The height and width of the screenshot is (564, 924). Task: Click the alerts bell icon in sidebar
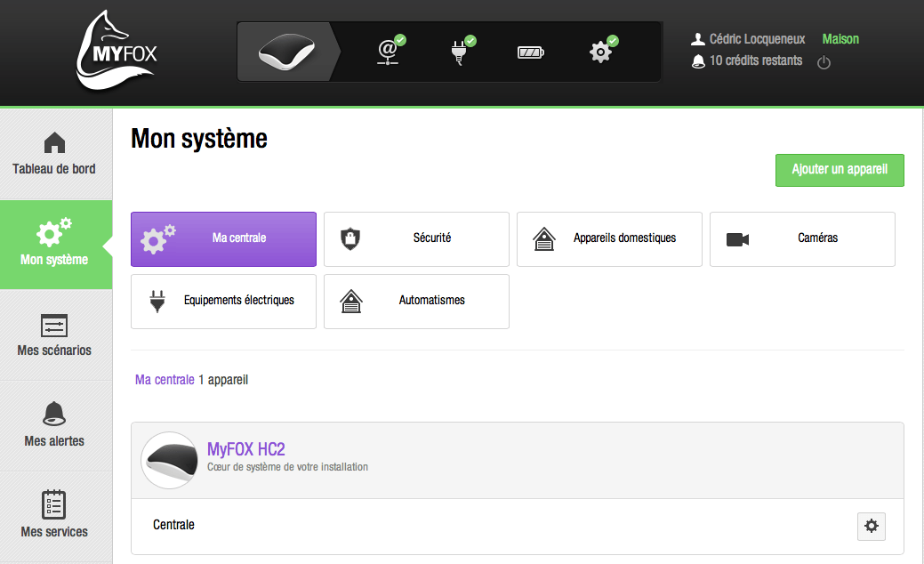tap(54, 414)
